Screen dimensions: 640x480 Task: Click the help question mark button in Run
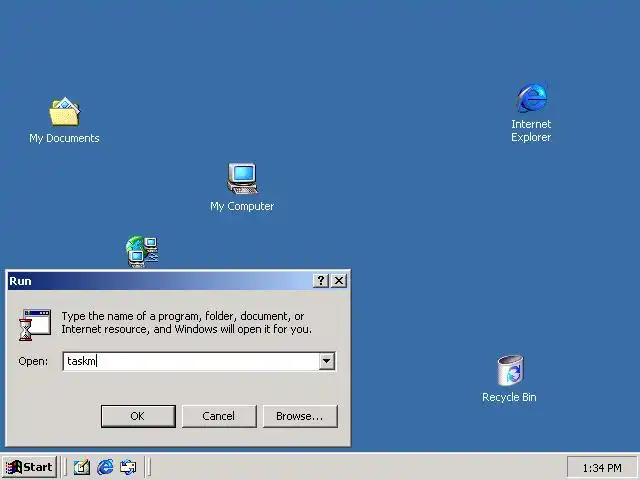point(321,280)
